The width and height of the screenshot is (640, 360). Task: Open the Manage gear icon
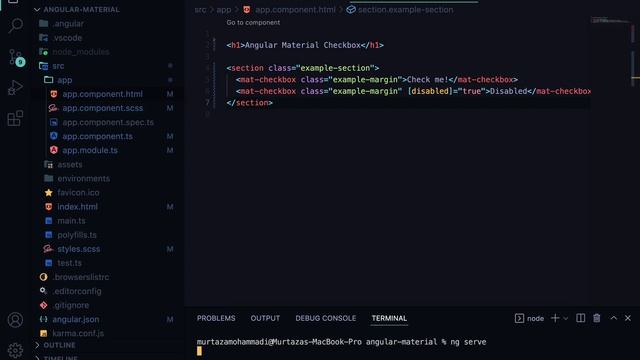(x=16, y=350)
